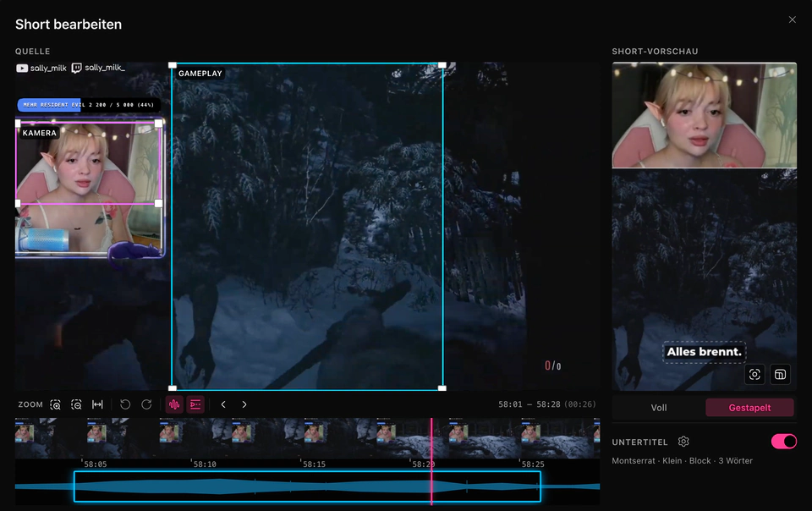812x511 pixels.
Task: Open the Twitch sally_milk_ source
Action: 98,68
